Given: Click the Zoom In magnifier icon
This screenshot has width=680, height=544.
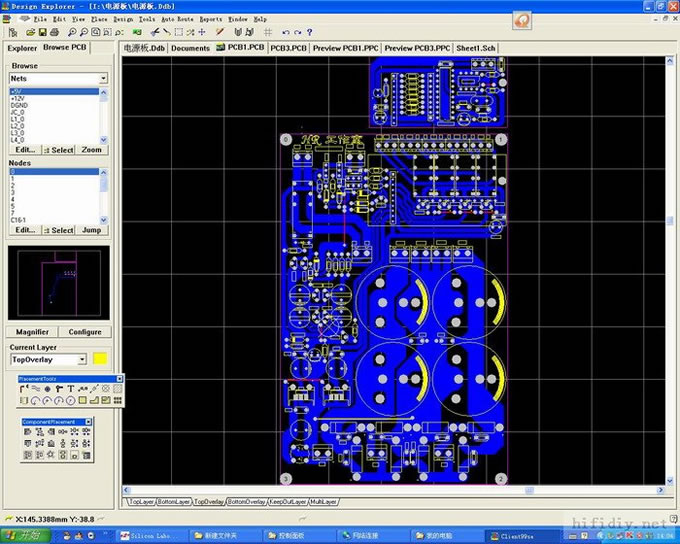Looking at the screenshot, I should (70, 32).
